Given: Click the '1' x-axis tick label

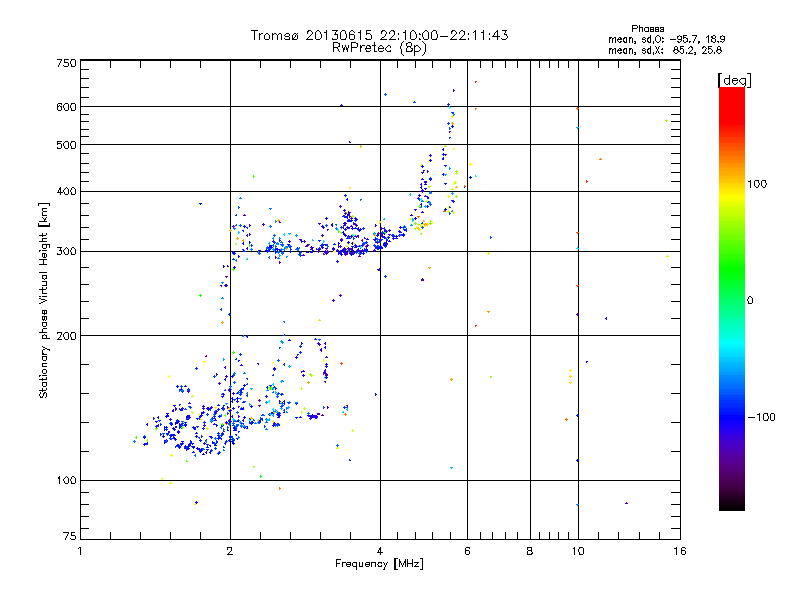Looking at the screenshot, I should click(x=80, y=551).
